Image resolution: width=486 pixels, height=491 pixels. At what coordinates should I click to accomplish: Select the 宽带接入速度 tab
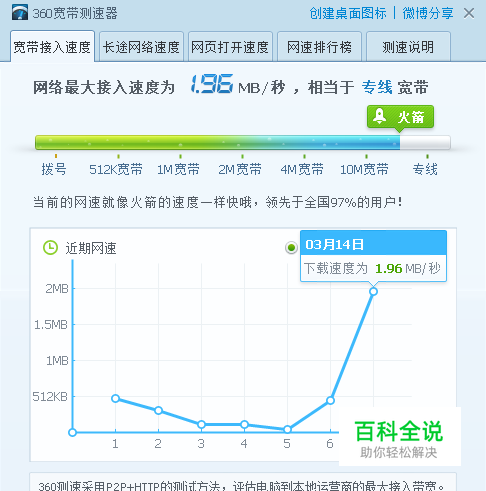click(52, 47)
